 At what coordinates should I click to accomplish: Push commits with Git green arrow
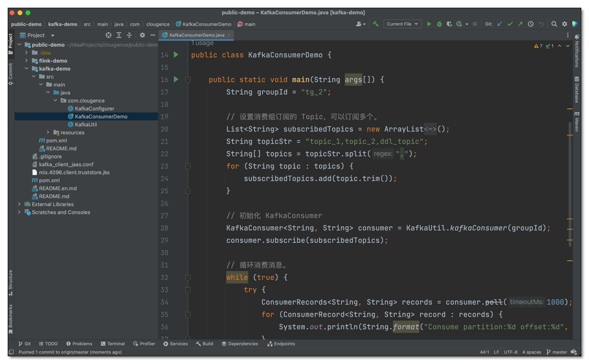click(x=520, y=24)
